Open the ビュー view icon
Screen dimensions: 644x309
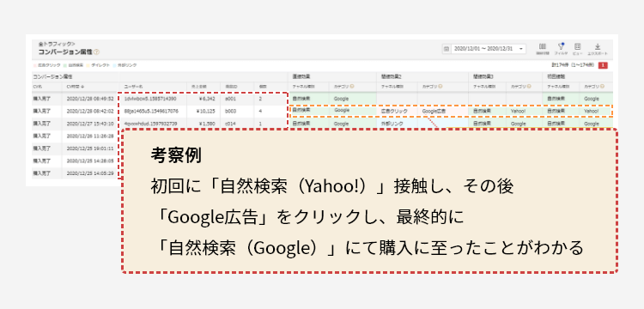point(578,46)
